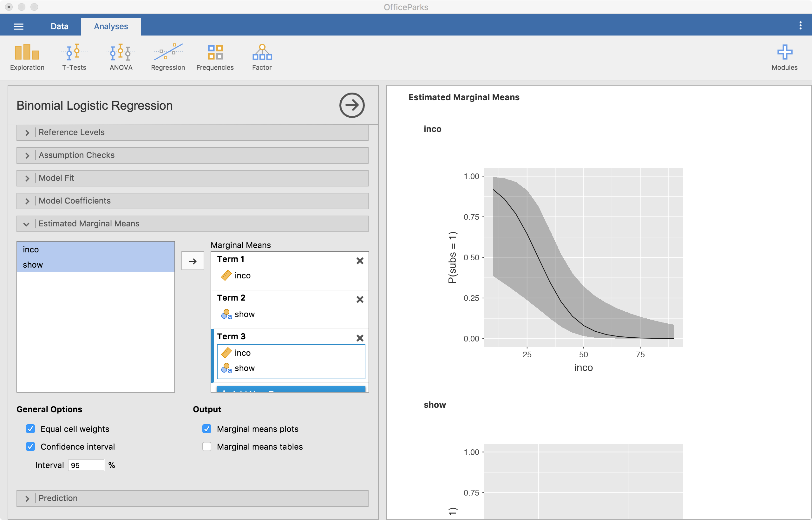Open the Factor analysis menu

coord(262,57)
